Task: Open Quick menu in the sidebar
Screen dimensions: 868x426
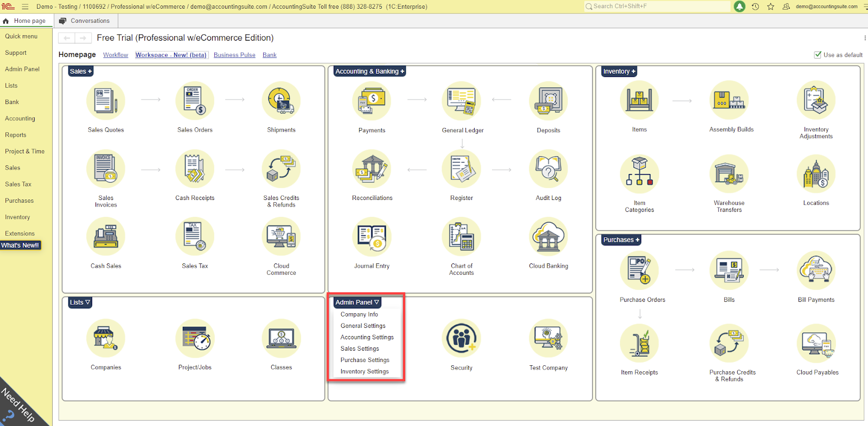Action: click(21, 36)
